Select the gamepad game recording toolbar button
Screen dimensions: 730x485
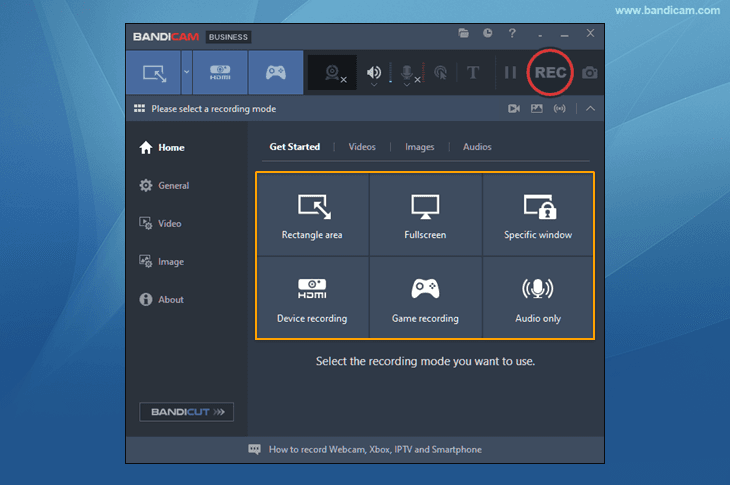275,73
